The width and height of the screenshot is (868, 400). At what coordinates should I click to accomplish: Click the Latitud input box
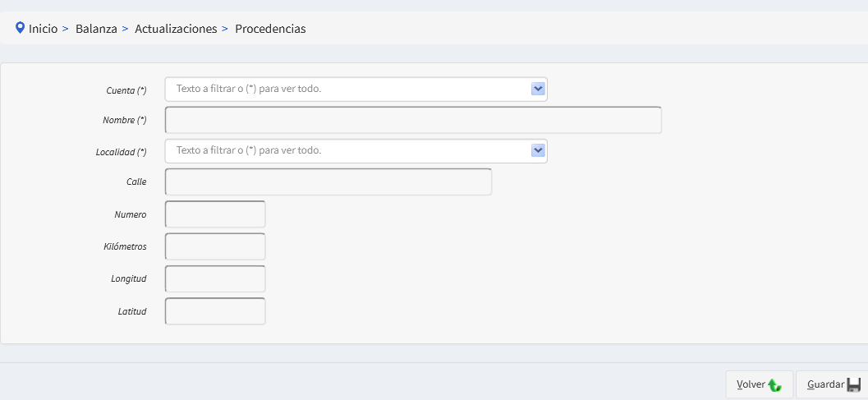tap(215, 311)
